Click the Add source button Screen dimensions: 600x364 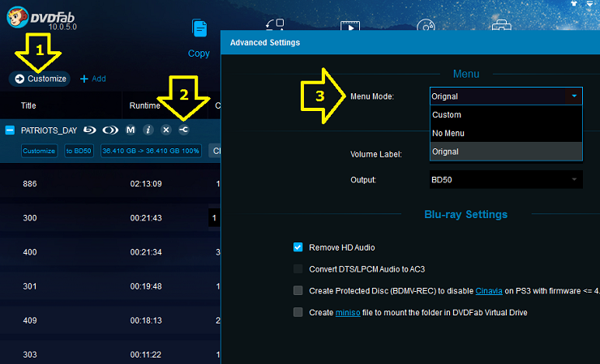(x=93, y=79)
